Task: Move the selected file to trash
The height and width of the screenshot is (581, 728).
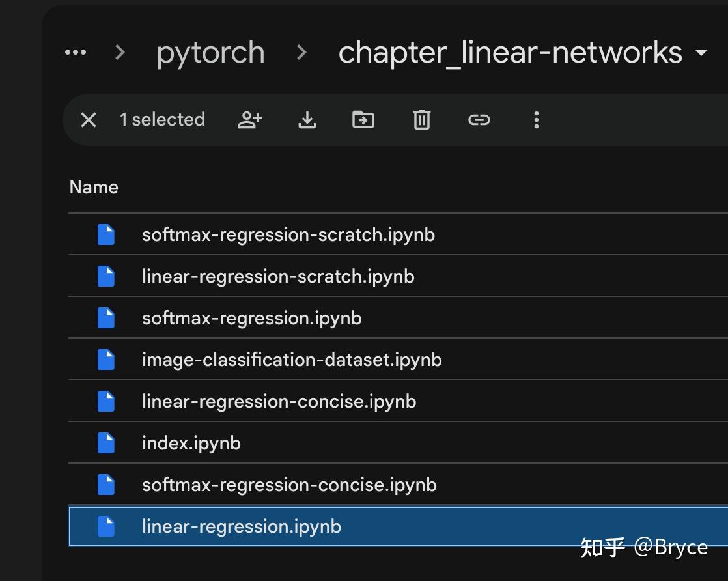Action: (421, 120)
